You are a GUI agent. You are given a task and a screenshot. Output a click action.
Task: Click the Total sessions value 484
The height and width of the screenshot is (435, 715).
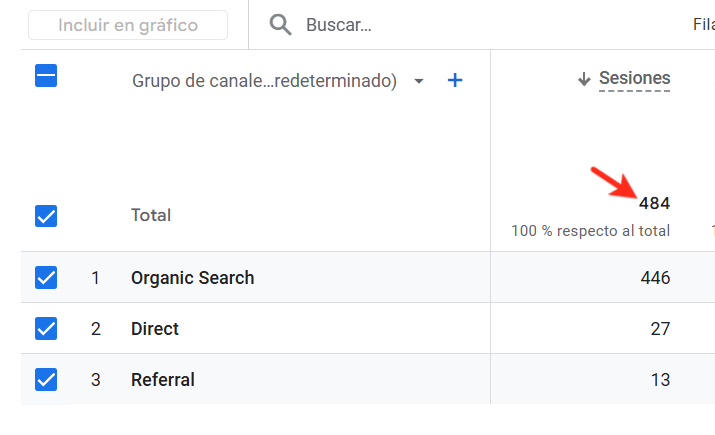655,204
